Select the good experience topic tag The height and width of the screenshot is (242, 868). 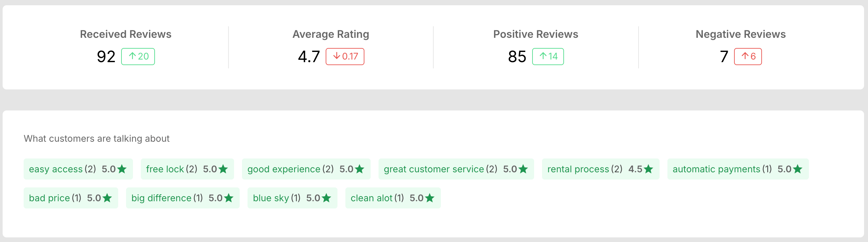click(306, 169)
